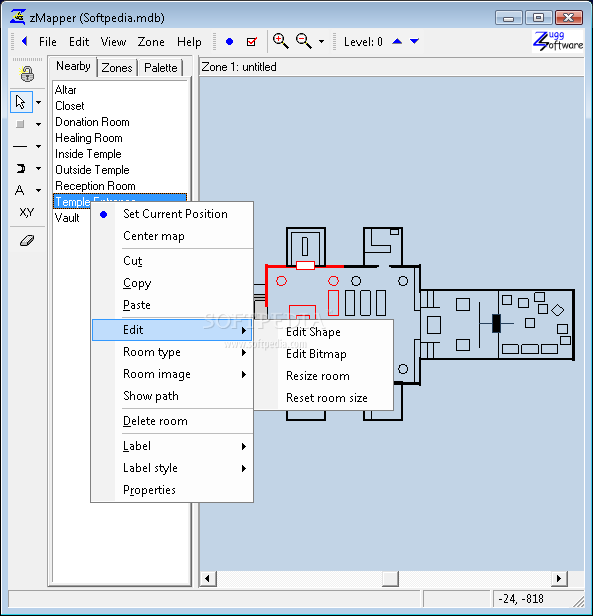Choose Center map in context menu
593x616 pixels.
[172, 236]
